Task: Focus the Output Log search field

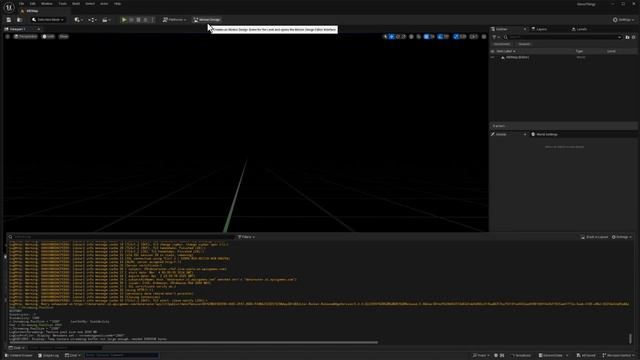Action: 122,237
